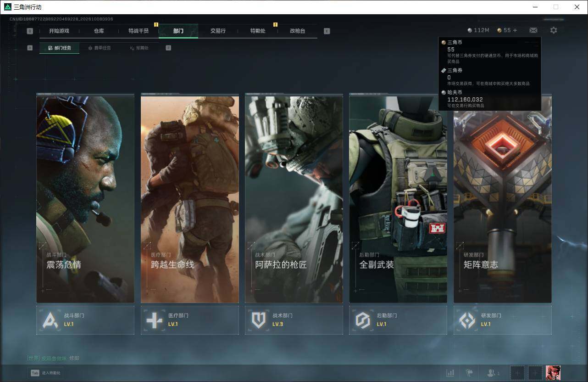Switch to the 改枪台 tab
588x382 pixels.
297,31
